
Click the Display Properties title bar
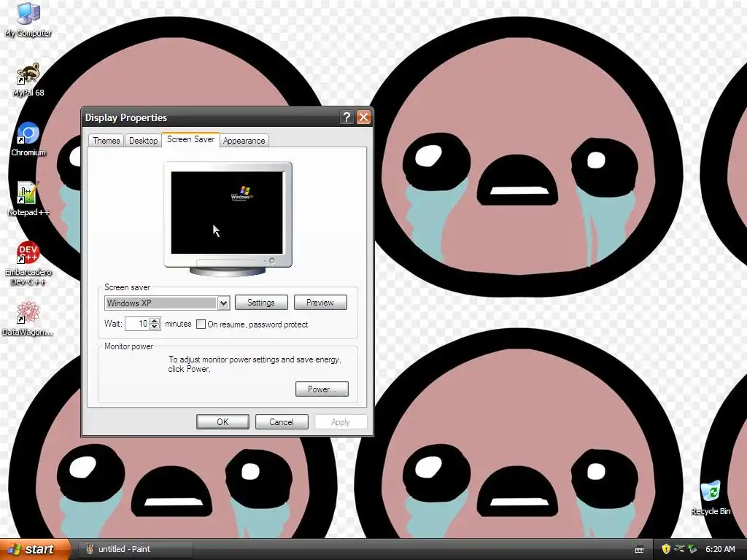[211, 117]
